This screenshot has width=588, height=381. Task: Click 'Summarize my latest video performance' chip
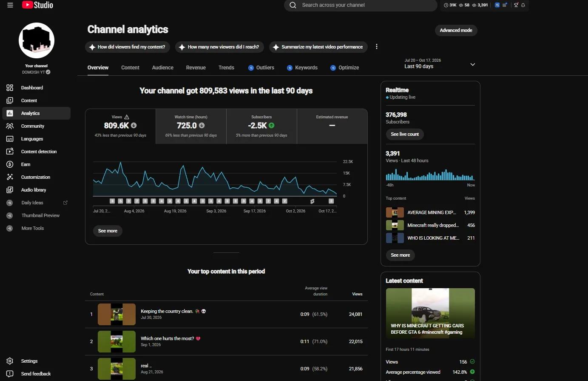point(318,47)
